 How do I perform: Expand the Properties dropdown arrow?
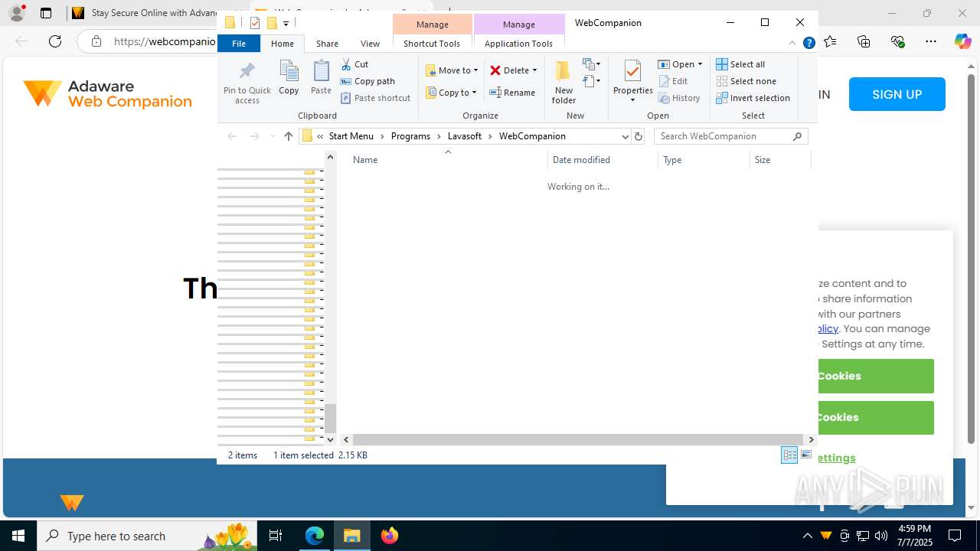pyautogui.click(x=632, y=100)
